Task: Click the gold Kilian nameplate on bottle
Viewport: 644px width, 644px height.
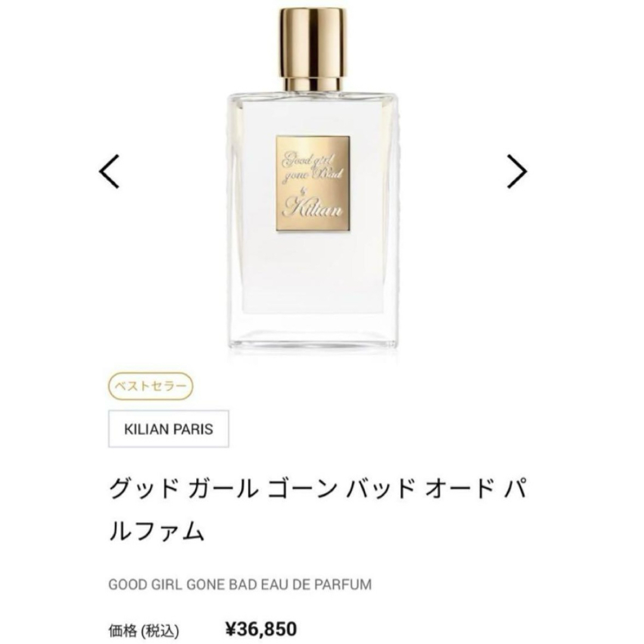Action: 312,183
